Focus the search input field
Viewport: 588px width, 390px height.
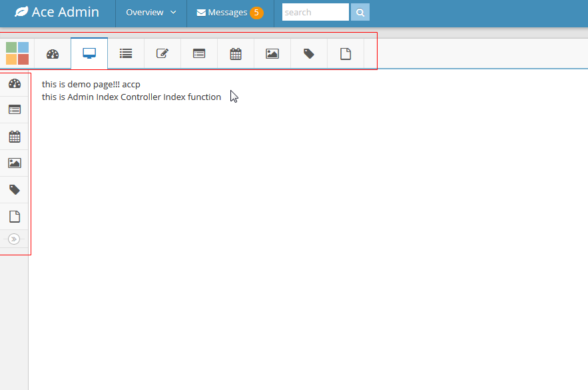pyautogui.click(x=316, y=12)
